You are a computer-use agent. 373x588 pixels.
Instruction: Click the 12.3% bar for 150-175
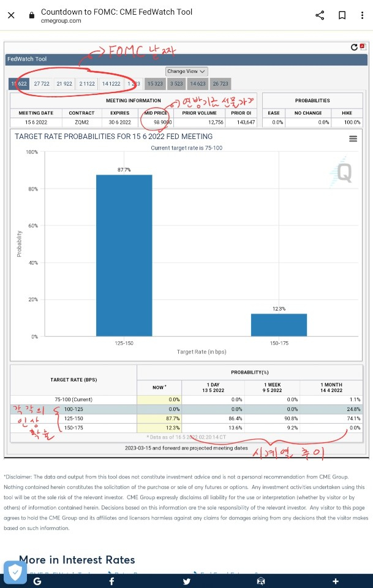click(279, 325)
